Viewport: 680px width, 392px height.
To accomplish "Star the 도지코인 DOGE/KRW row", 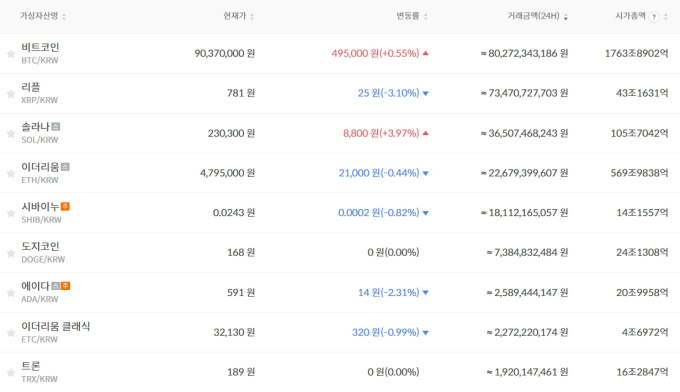I will [11, 253].
